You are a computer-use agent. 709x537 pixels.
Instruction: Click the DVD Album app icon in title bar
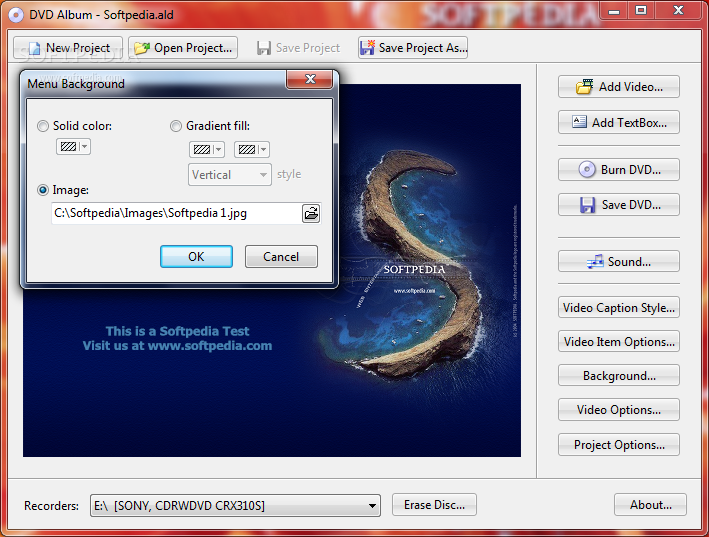coord(16,15)
